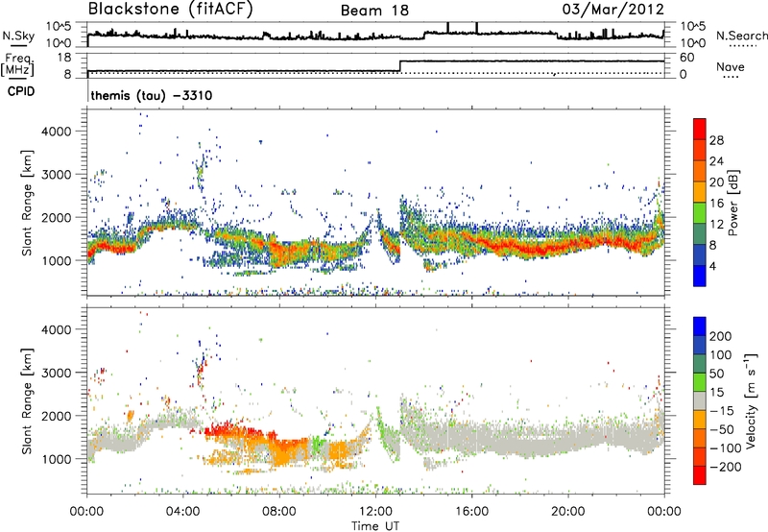This screenshot has width=768, height=532.
Task: Click the red top of power colorbar
Action: [x=700, y=129]
